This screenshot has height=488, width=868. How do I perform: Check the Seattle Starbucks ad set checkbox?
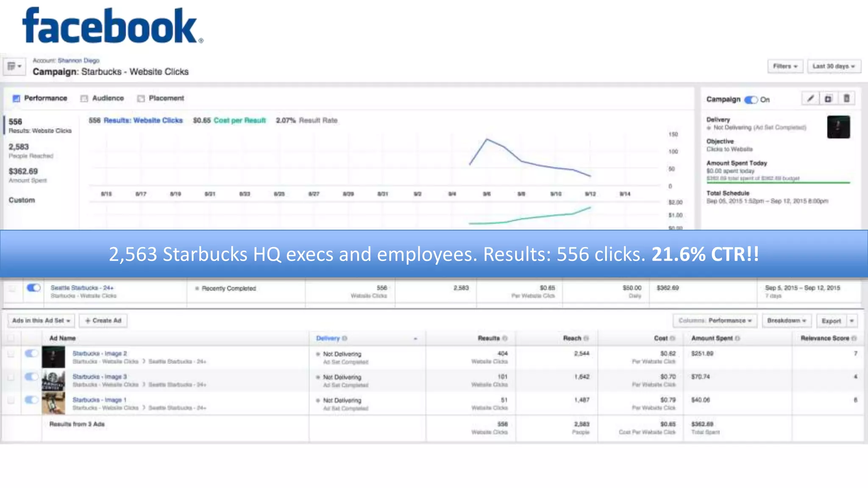12,288
